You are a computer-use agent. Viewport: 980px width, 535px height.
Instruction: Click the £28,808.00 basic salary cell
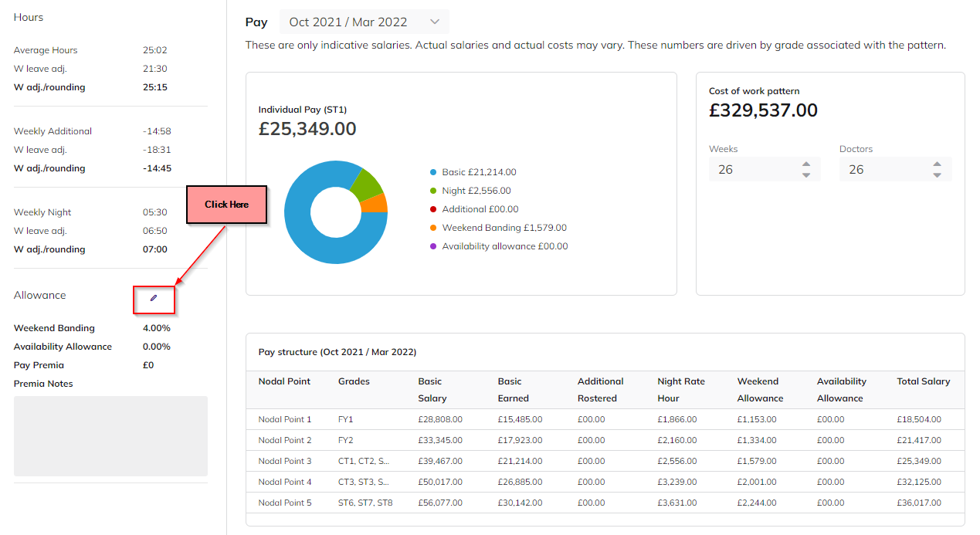click(440, 419)
